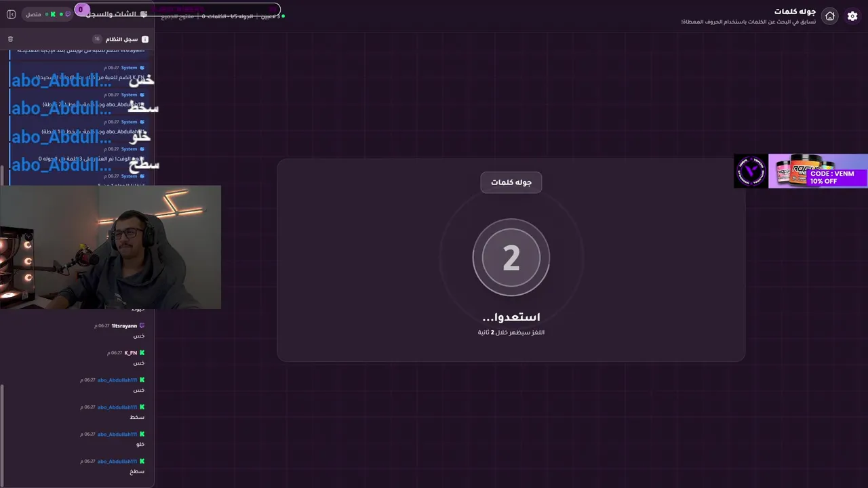Click chat message خلو
This screenshot has height=488, width=868.
[140, 445]
